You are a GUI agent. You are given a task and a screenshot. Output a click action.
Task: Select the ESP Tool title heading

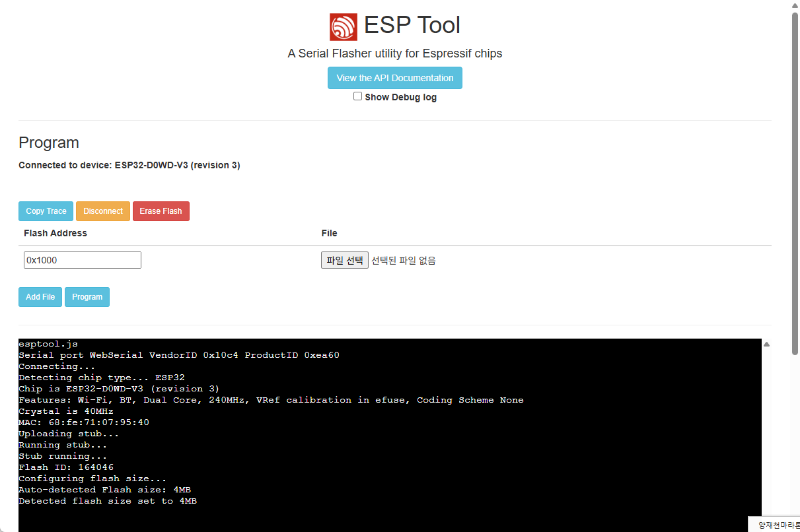(x=412, y=25)
